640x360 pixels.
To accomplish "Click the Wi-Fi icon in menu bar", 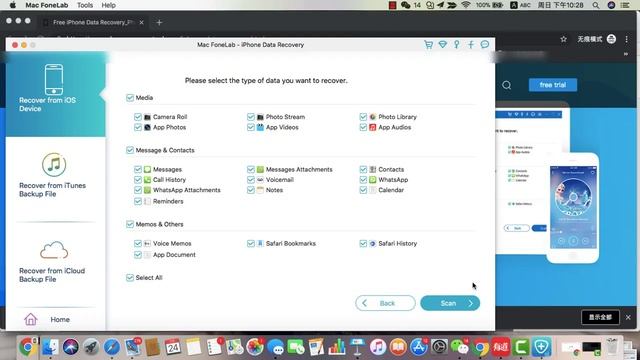I will [x=466, y=5].
